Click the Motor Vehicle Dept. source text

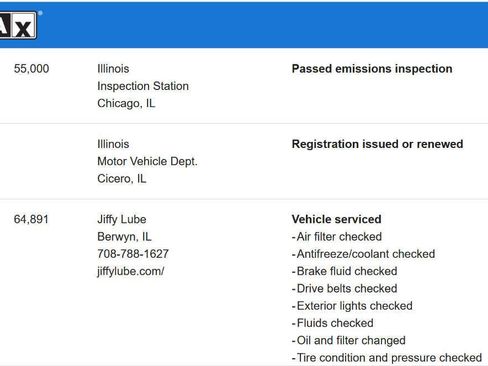coord(147,161)
